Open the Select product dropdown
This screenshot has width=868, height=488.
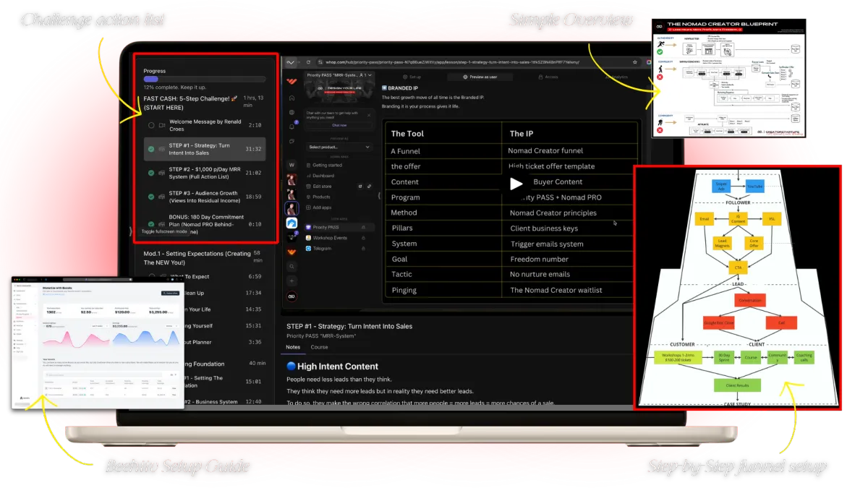pyautogui.click(x=339, y=147)
